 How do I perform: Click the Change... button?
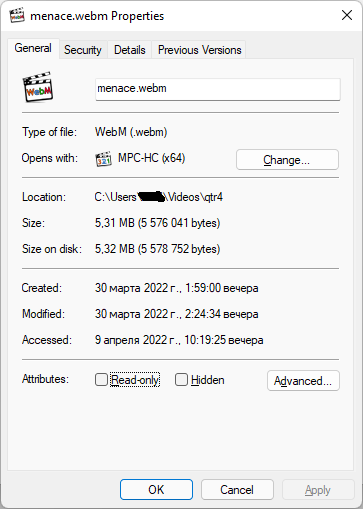point(287,160)
